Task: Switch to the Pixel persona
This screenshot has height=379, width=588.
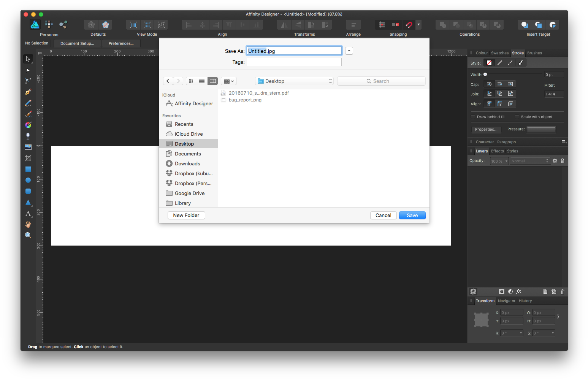Action: click(49, 25)
